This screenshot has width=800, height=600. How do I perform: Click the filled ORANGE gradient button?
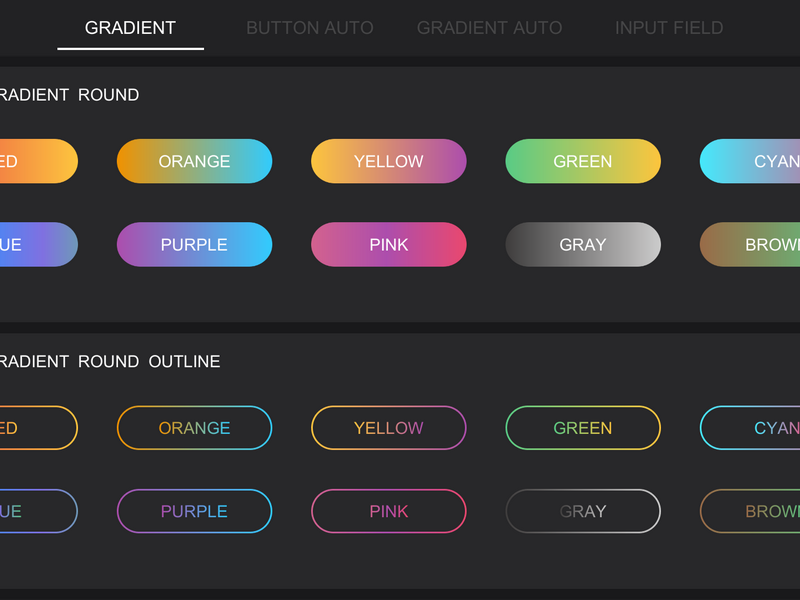pyautogui.click(x=194, y=161)
